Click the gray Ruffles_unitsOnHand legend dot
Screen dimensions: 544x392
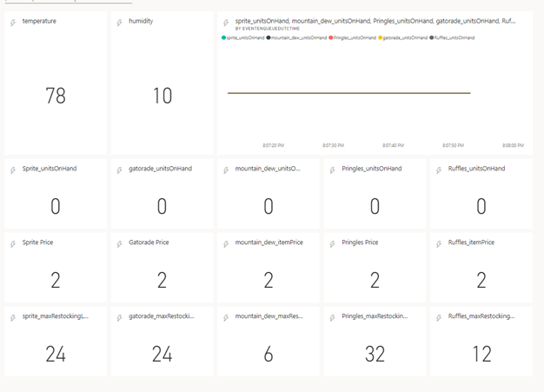432,38
